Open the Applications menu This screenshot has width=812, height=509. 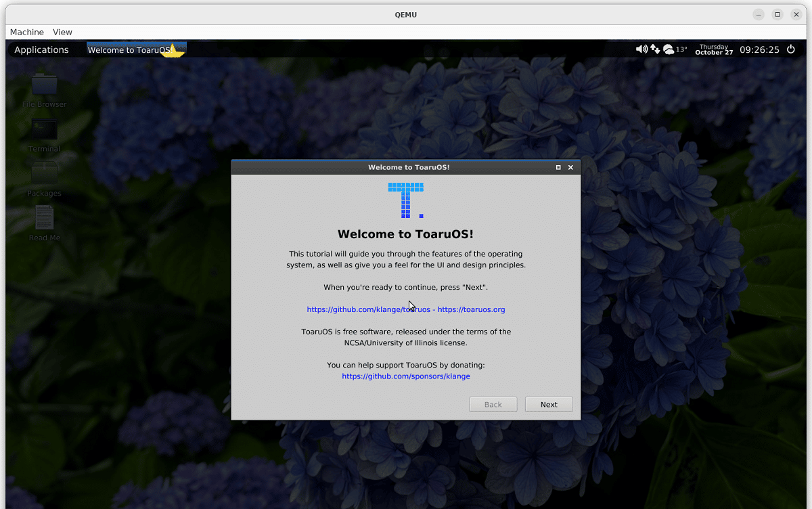pyautogui.click(x=41, y=49)
